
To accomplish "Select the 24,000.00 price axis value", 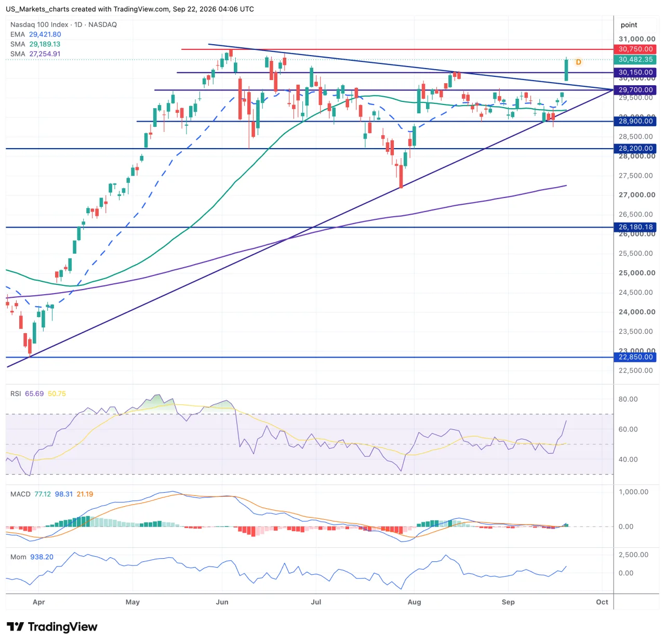I will [x=637, y=312].
